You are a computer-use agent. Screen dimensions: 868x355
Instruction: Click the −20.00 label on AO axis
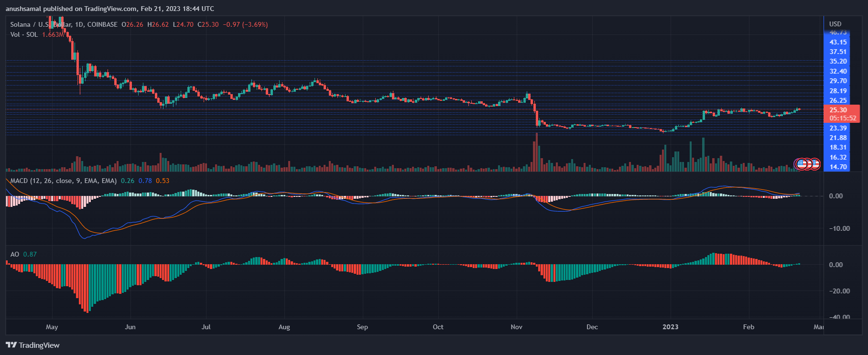coord(839,291)
